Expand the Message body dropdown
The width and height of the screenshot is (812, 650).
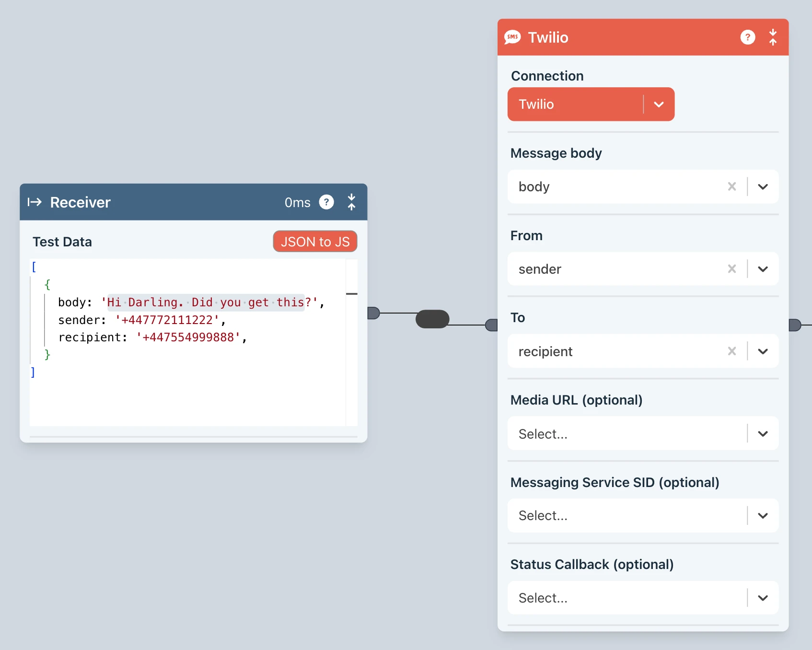(x=763, y=186)
